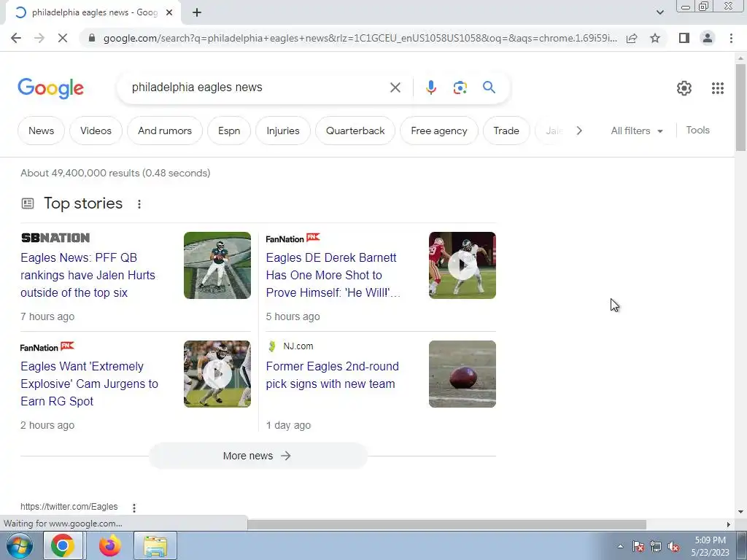Expand the All filters dropdown
The width and height of the screenshot is (747, 560).
pyautogui.click(x=636, y=131)
